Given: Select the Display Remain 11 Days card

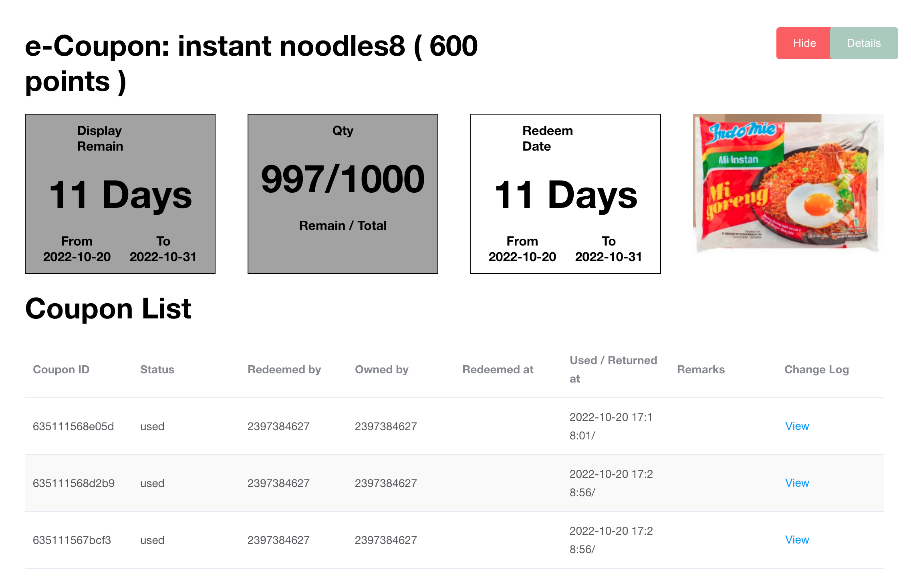Looking at the screenshot, I should click(120, 194).
